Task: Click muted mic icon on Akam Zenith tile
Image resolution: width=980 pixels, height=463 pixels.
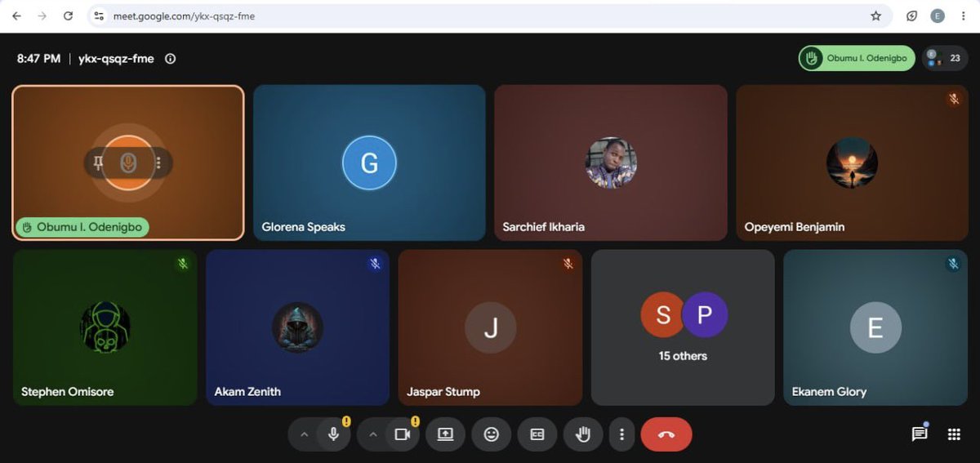Action: pyautogui.click(x=375, y=264)
